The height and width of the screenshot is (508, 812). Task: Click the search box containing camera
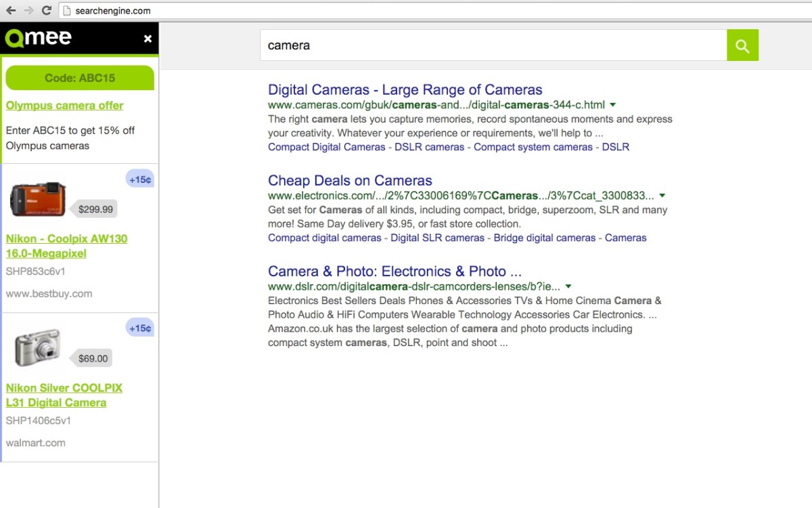[x=493, y=45]
